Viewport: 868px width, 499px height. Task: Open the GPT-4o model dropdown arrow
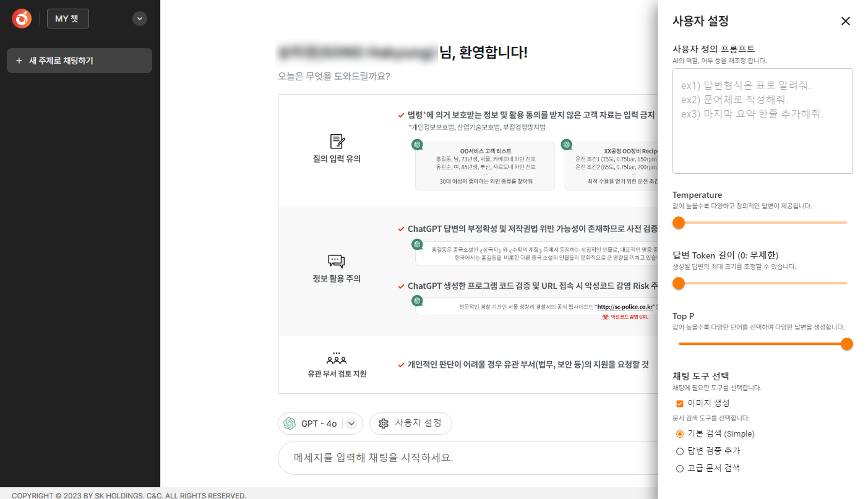351,423
